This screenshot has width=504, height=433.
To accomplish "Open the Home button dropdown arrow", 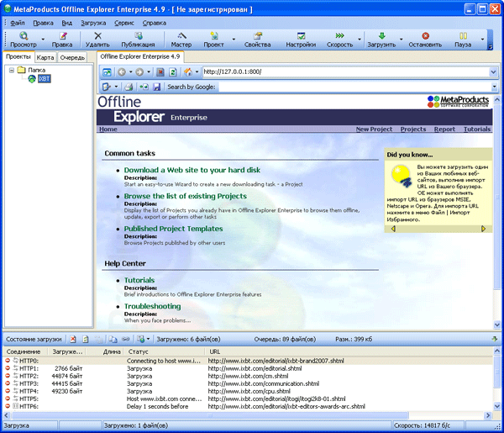I will [197, 72].
